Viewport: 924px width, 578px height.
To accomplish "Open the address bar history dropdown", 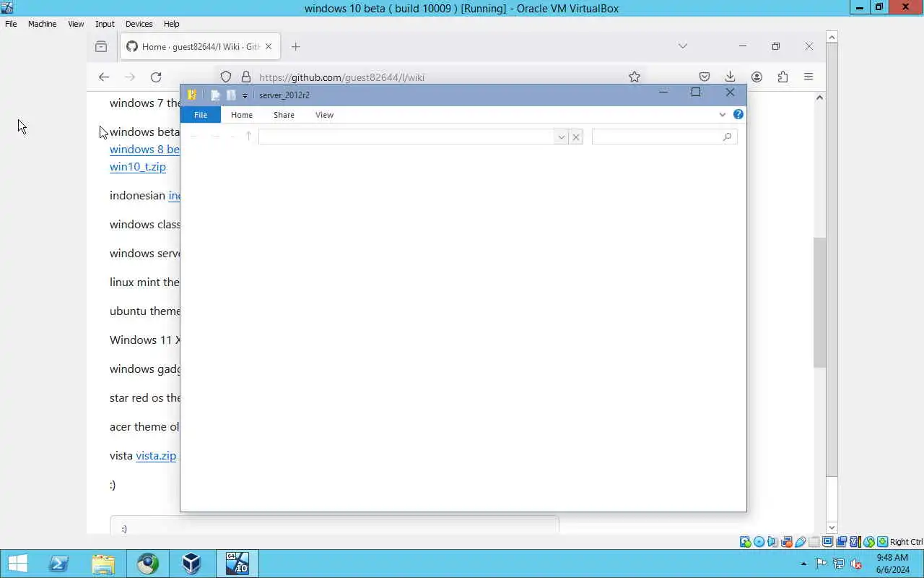I will (561, 137).
